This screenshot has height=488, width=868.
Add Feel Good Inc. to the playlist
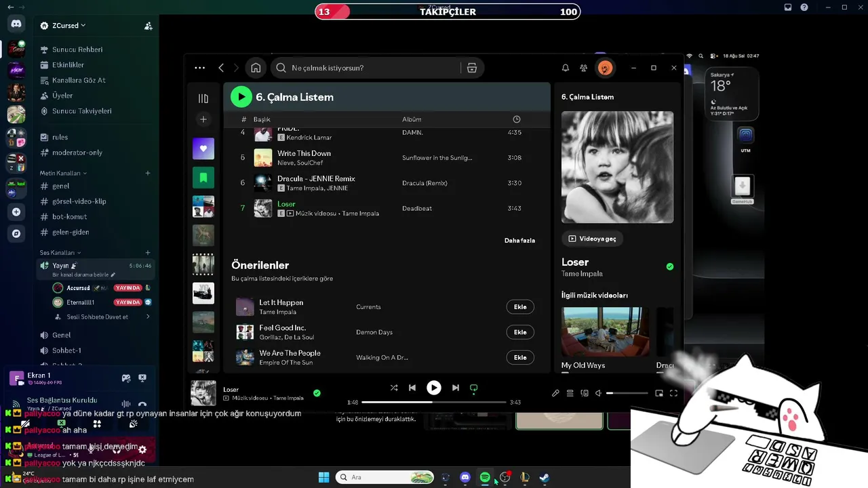point(520,332)
